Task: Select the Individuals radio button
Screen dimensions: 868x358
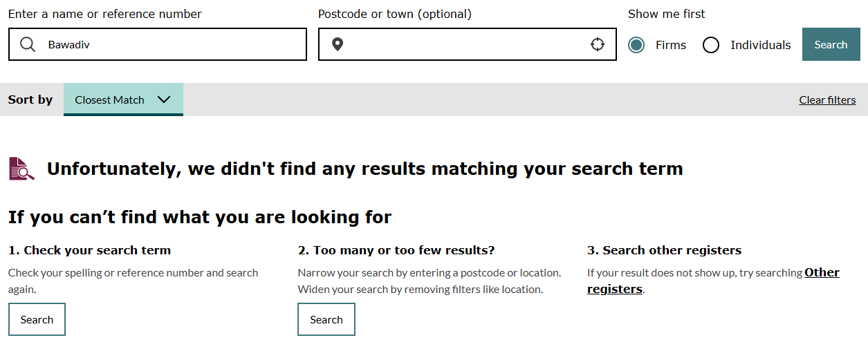Action: click(x=711, y=45)
